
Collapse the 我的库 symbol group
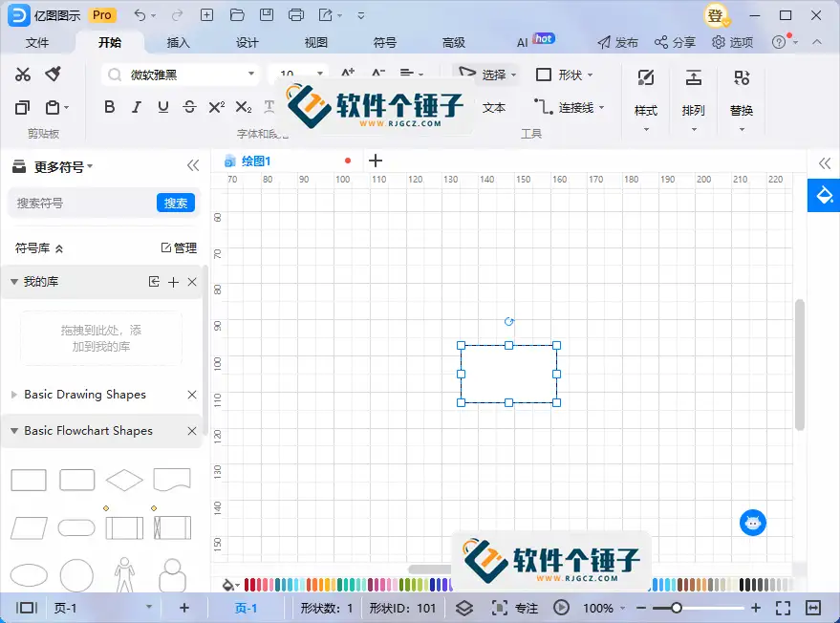(11, 282)
